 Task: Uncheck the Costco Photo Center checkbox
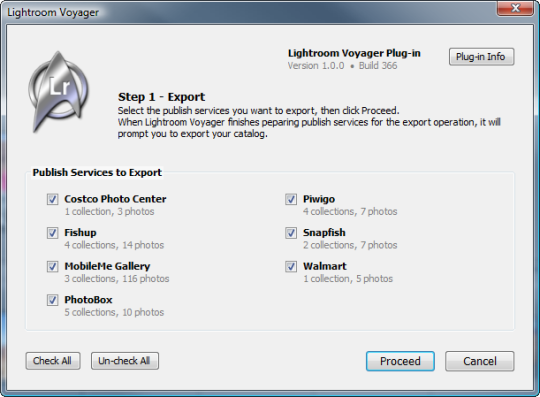tap(52, 199)
